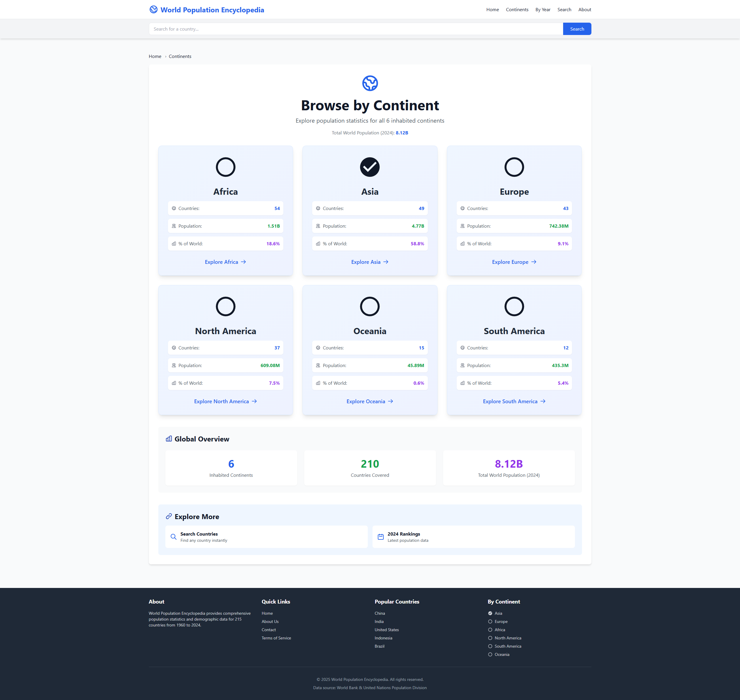Select the Europe radio in the footer By Continent list
Viewport: 740px width, 700px height.
[x=490, y=622]
